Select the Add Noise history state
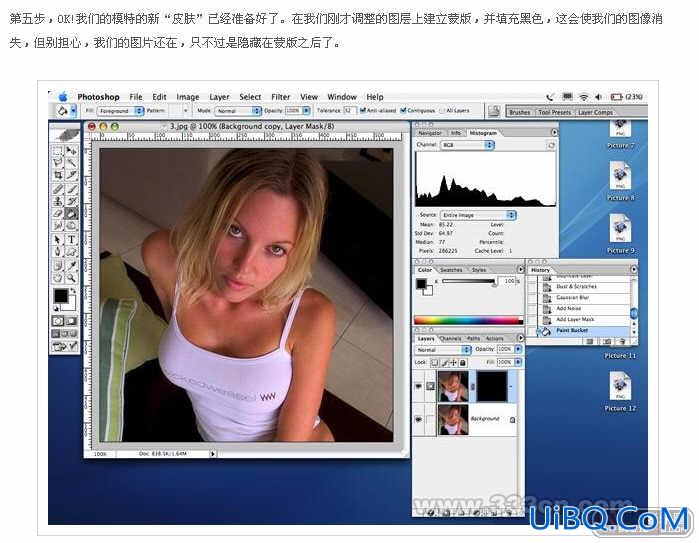This screenshot has width=699, height=543. click(x=584, y=309)
